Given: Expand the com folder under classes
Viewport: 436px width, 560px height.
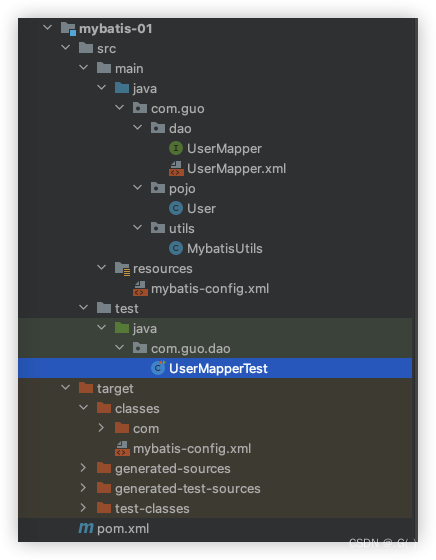Looking at the screenshot, I should tap(101, 428).
